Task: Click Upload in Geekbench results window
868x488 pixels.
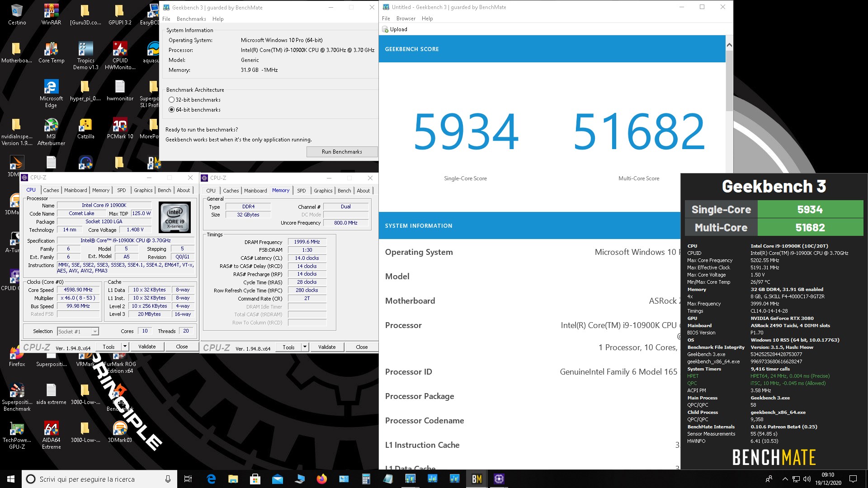Action: [395, 29]
